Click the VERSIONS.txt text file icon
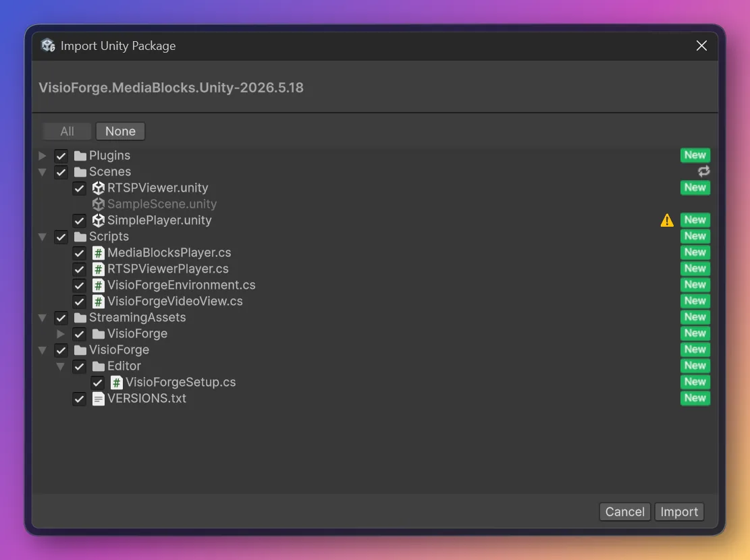 pos(98,399)
